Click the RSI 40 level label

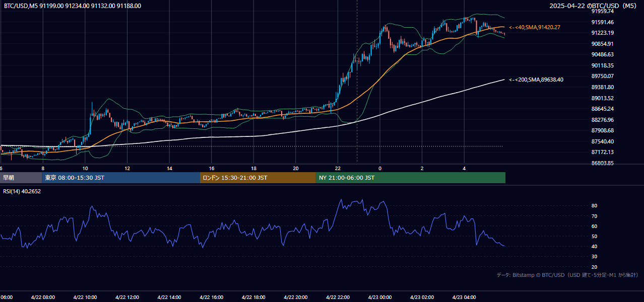coord(594,246)
